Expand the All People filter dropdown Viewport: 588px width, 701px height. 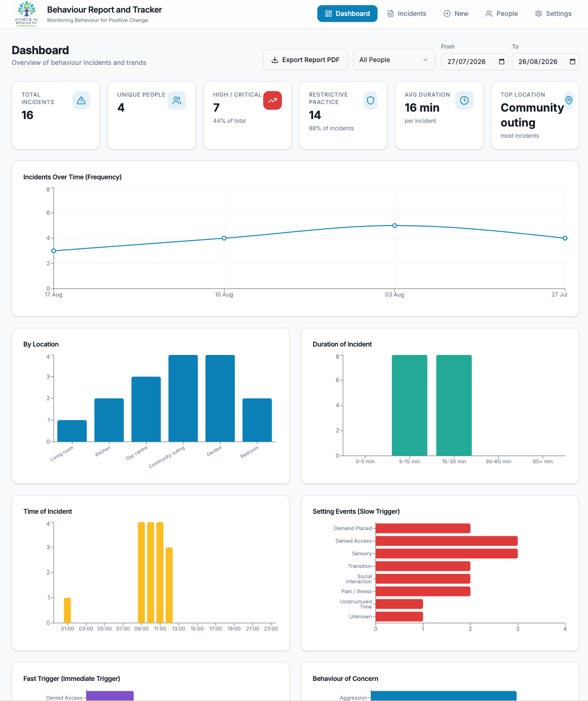coord(394,60)
